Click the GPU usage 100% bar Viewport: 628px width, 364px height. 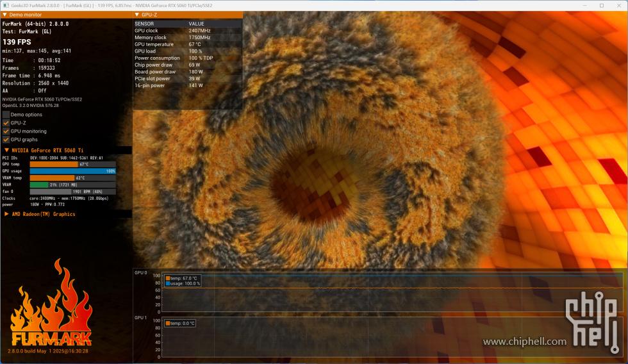click(73, 171)
